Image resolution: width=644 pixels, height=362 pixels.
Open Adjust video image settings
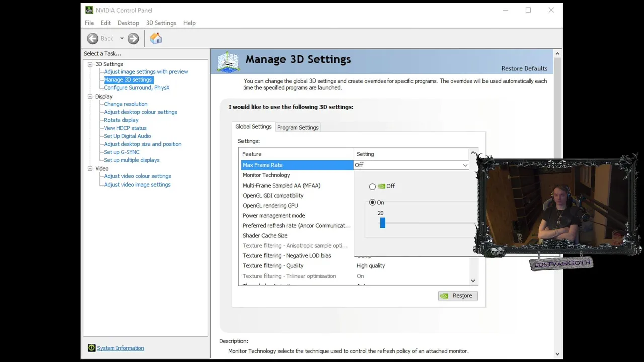pos(137,184)
